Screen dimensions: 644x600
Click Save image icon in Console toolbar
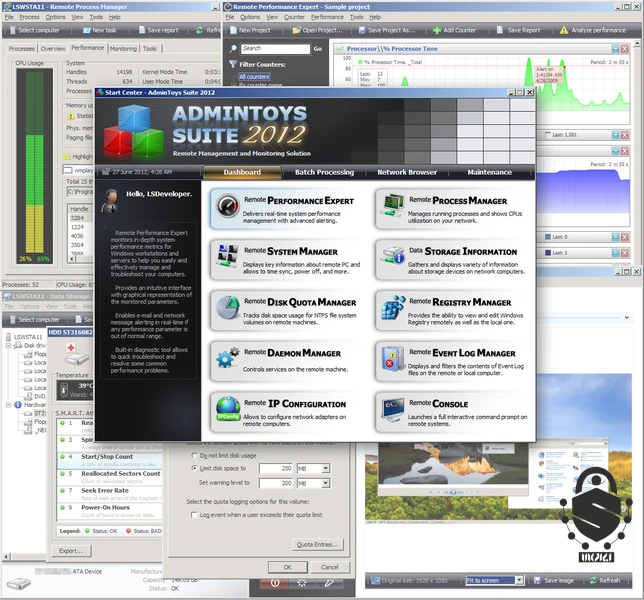537,580
